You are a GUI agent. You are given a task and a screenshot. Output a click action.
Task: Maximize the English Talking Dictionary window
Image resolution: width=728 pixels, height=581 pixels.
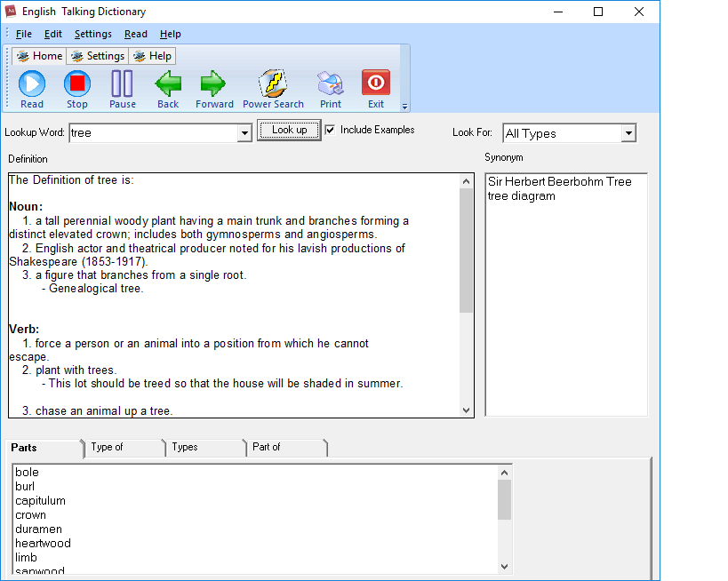tap(598, 12)
